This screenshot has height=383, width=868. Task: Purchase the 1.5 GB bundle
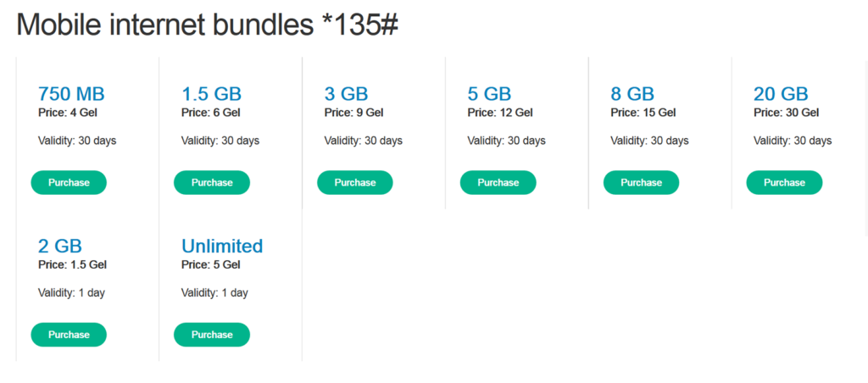(212, 183)
